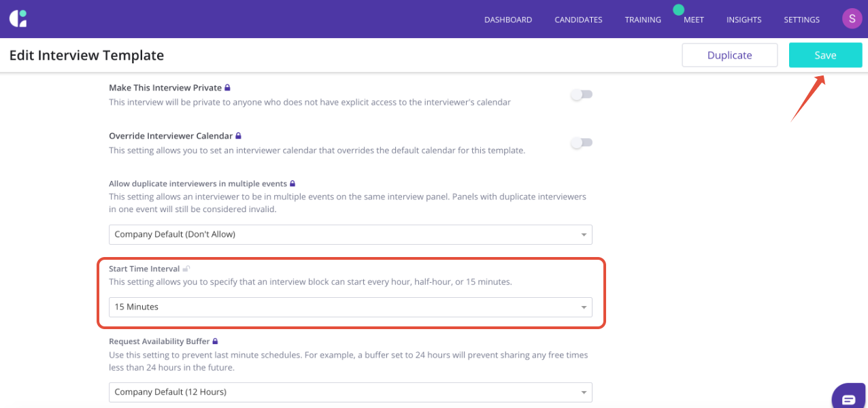This screenshot has height=408, width=868.
Task: Click the app logo in header
Action: 18,18
